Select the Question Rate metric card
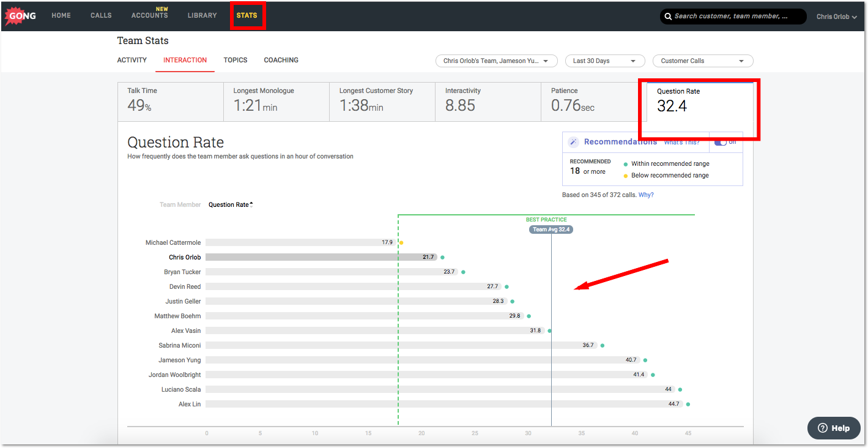Screen dimensions: 868x448 pyautogui.click(x=700, y=102)
